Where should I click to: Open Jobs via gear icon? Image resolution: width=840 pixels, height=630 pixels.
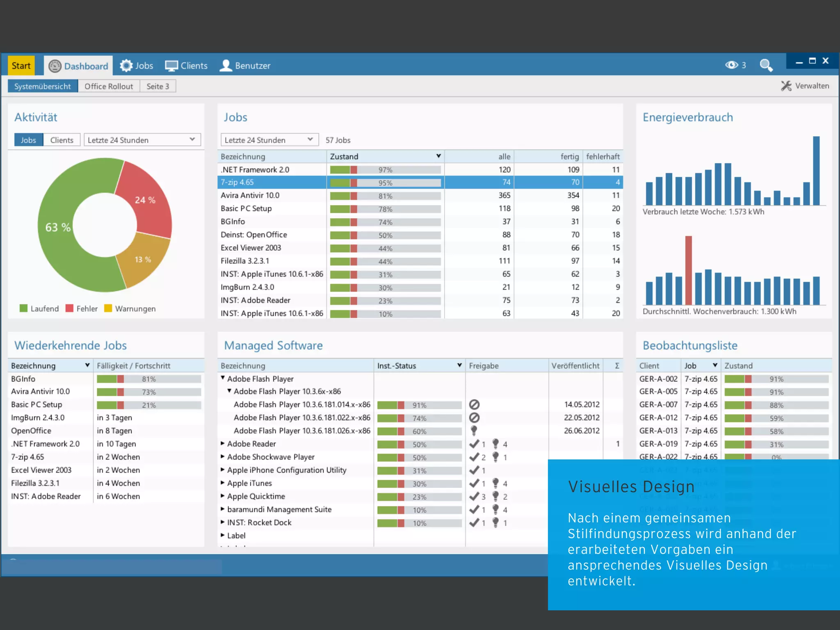tap(126, 66)
